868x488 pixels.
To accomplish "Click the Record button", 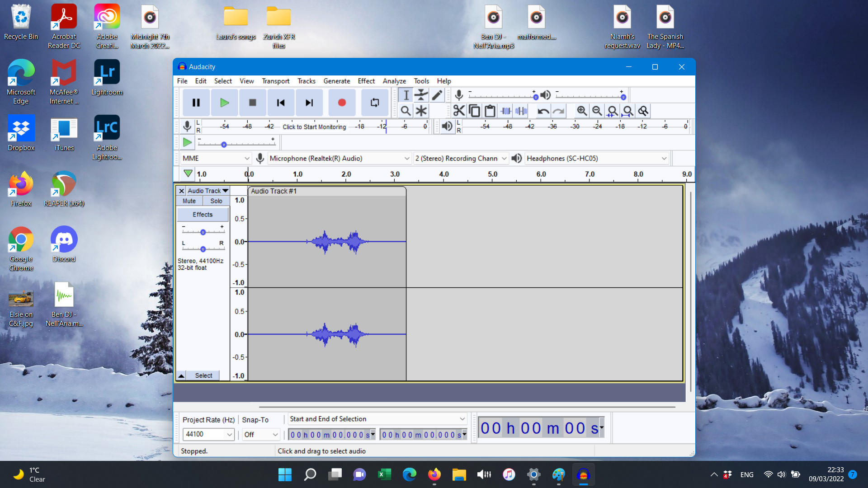I will pos(342,103).
